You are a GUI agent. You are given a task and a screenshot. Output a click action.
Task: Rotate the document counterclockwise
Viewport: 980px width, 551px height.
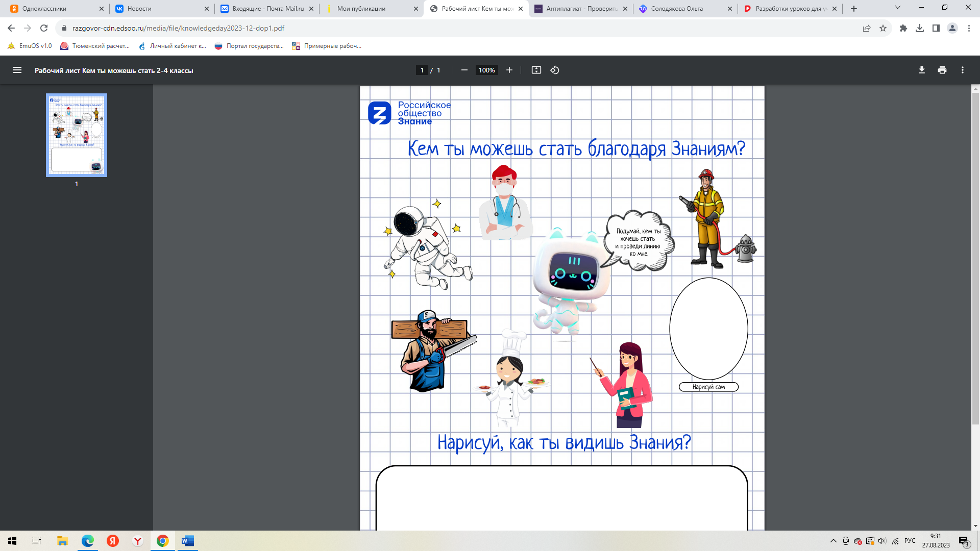(555, 70)
